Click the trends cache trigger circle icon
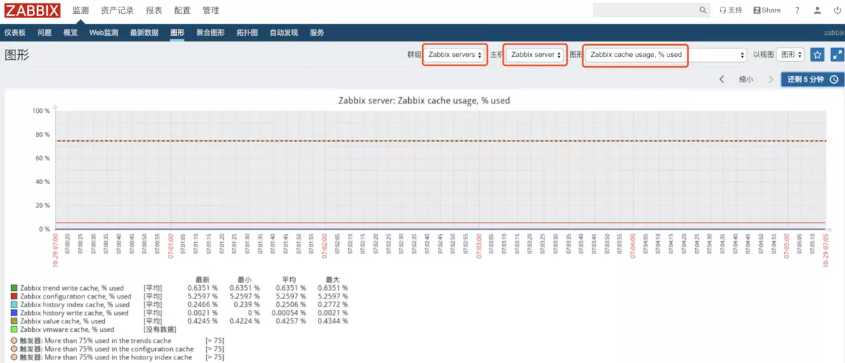The width and height of the screenshot is (845, 363). [x=14, y=340]
